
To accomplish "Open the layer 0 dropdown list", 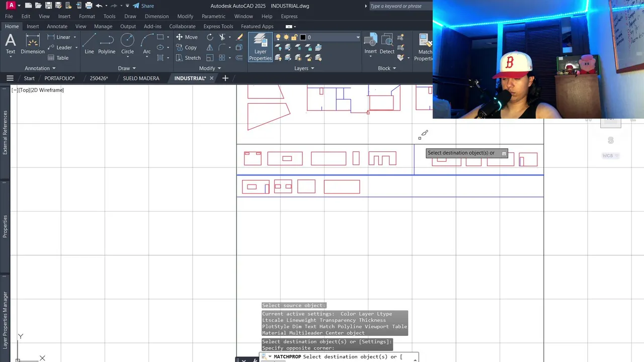I will coord(358,37).
